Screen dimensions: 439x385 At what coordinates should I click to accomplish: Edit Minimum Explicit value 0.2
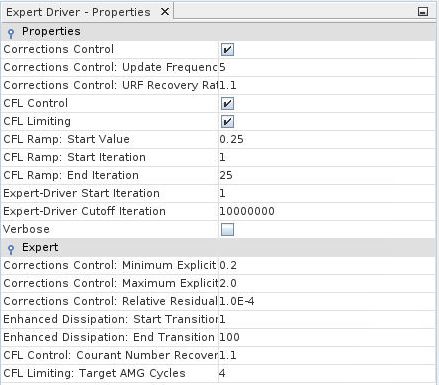tap(327, 266)
